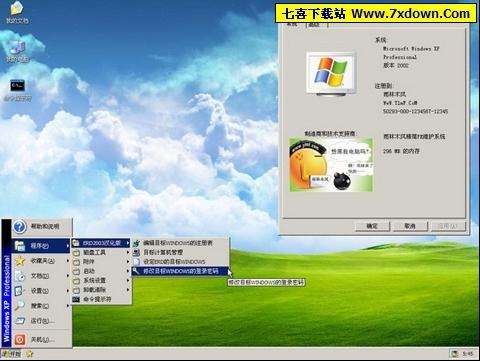Expand the 设置 Settings submenu arrow
The width and height of the screenshot is (480, 361).
tap(68, 291)
